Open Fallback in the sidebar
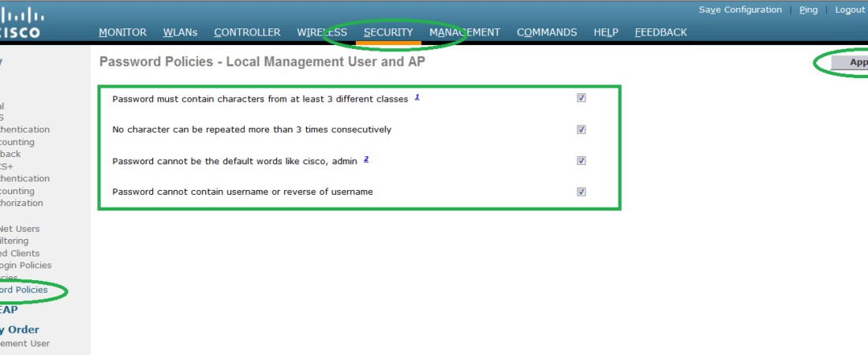 (10, 154)
